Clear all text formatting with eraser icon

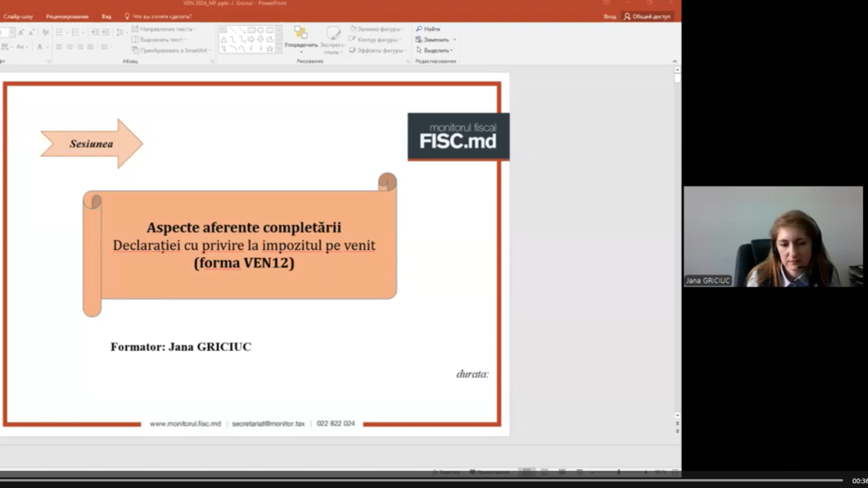45,33
